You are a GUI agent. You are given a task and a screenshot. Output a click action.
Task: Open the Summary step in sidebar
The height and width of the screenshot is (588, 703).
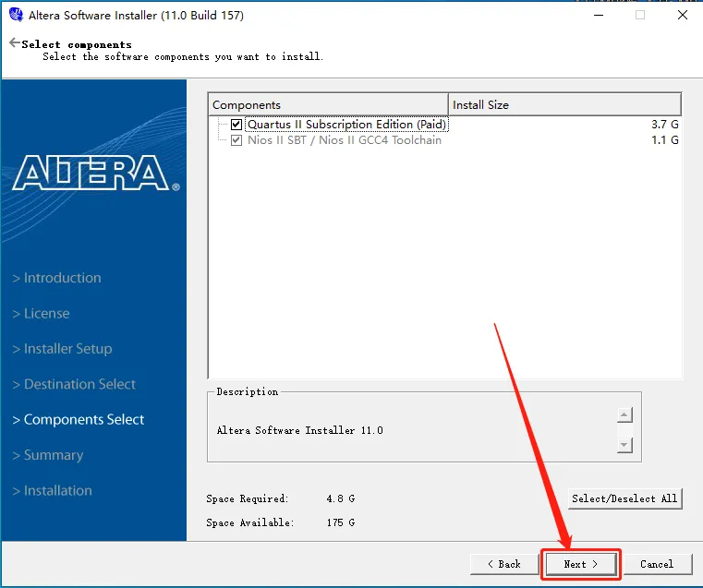[x=48, y=455]
